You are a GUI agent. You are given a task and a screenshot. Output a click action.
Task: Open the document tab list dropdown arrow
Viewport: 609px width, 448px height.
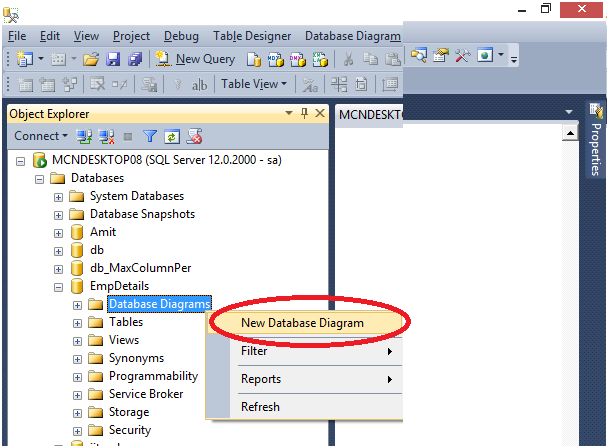coord(569,112)
